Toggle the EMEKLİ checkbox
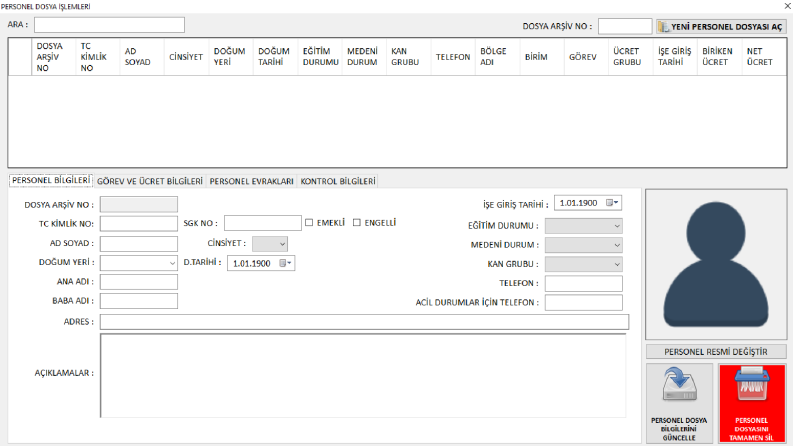Viewport: 793px width, 446px height. [x=309, y=222]
